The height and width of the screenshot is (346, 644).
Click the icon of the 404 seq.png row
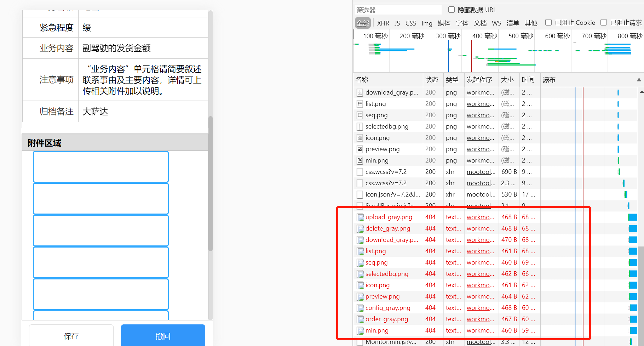click(360, 262)
